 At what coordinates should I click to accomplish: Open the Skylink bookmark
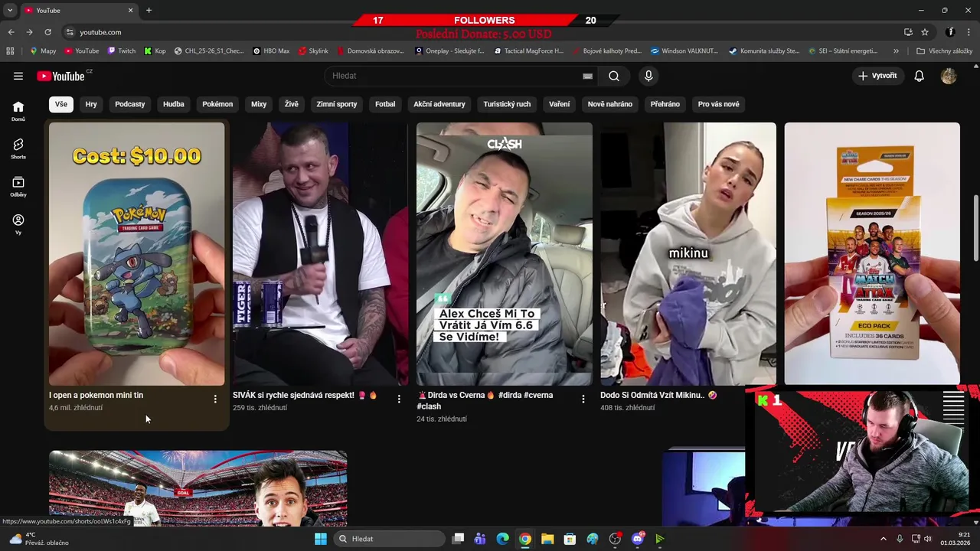(313, 51)
